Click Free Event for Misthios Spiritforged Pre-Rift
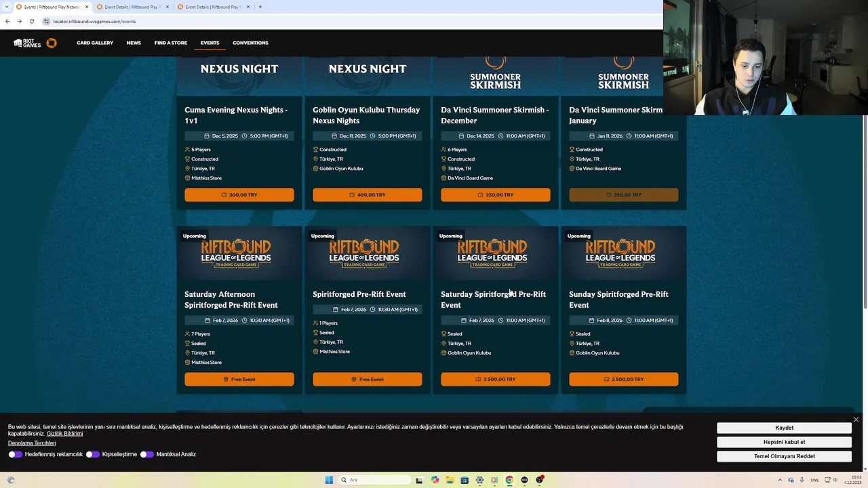 [x=368, y=379]
